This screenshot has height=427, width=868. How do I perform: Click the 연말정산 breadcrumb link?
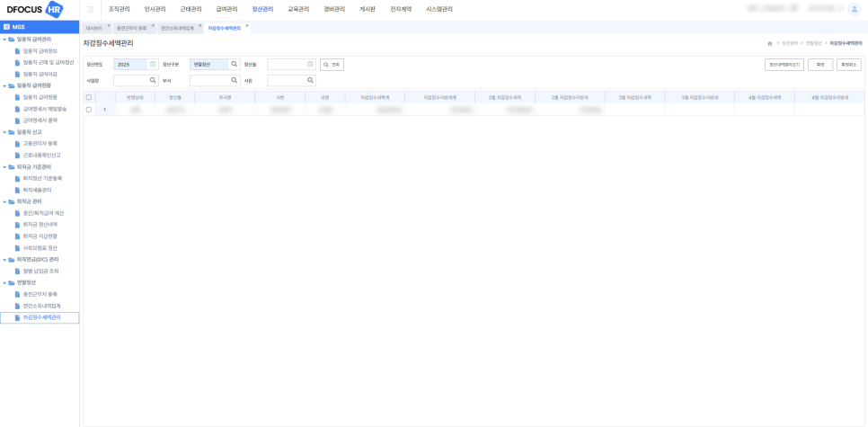pyautogui.click(x=814, y=43)
